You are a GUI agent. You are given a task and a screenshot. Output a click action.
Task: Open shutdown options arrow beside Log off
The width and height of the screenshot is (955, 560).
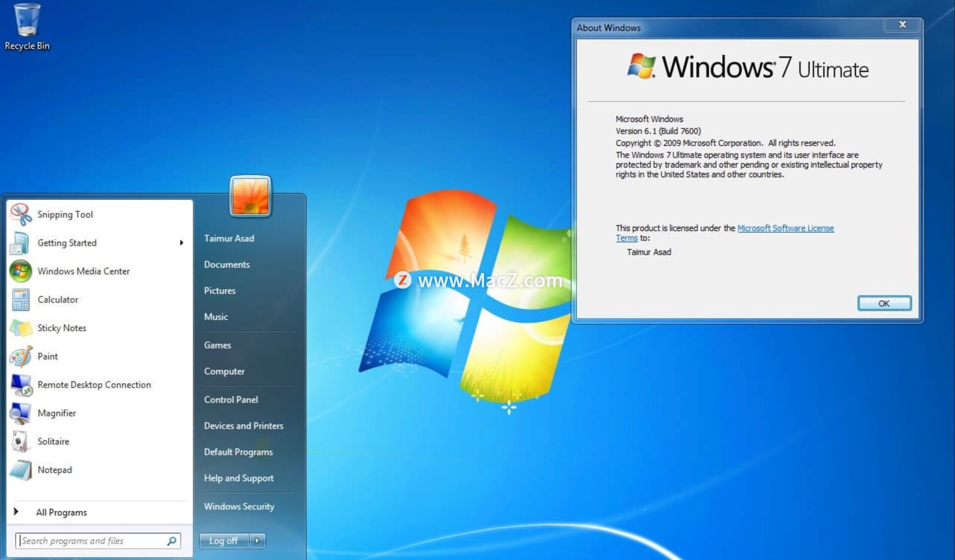point(257,541)
